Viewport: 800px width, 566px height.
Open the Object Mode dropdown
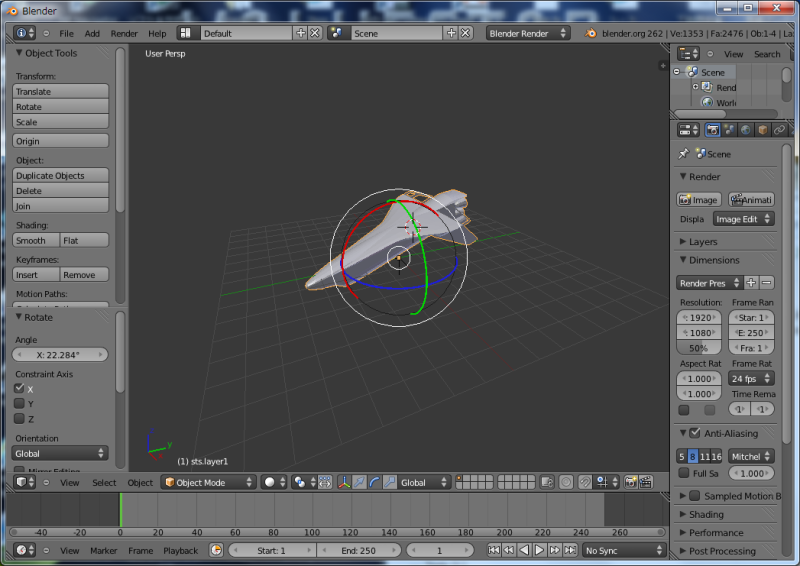pos(208,482)
